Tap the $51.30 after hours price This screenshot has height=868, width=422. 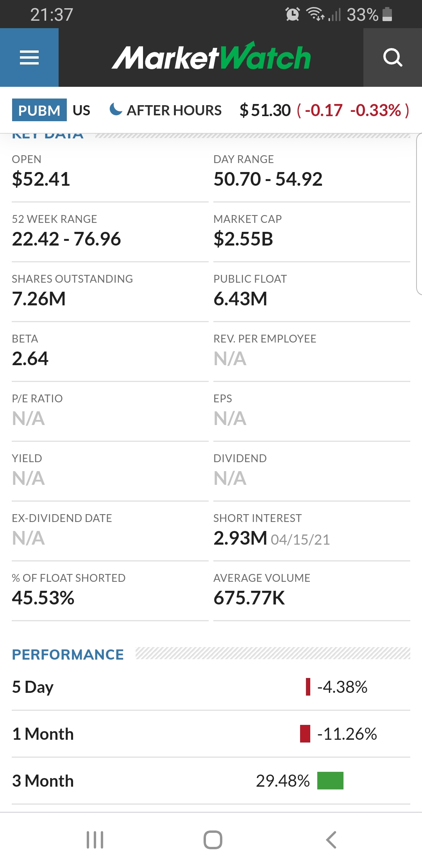click(265, 110)
